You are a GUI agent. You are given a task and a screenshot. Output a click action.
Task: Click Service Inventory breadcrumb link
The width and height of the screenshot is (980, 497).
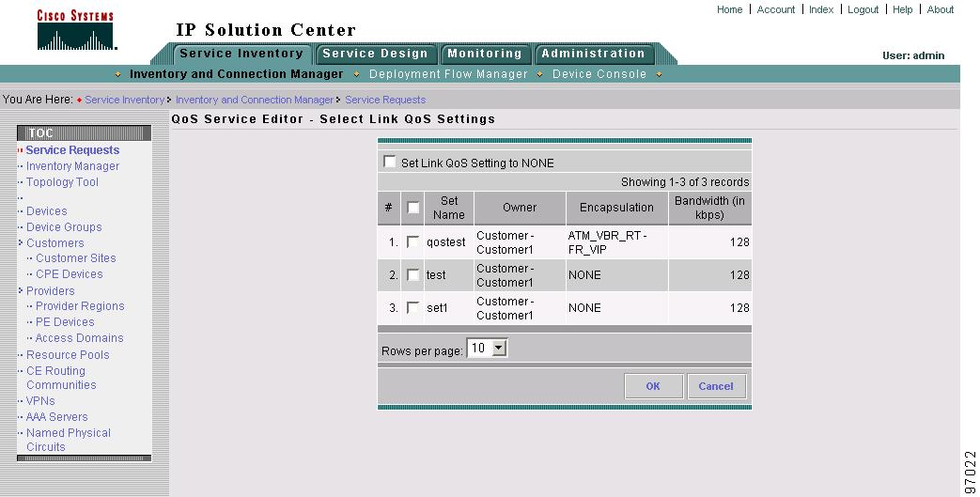coord(124,100)
